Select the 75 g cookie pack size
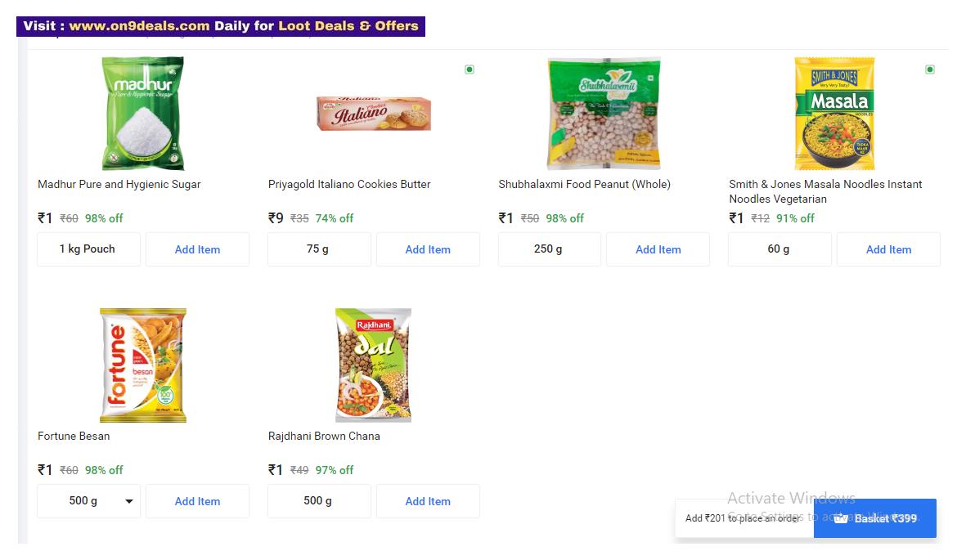The image size is (966, 560). pos(319,249)
